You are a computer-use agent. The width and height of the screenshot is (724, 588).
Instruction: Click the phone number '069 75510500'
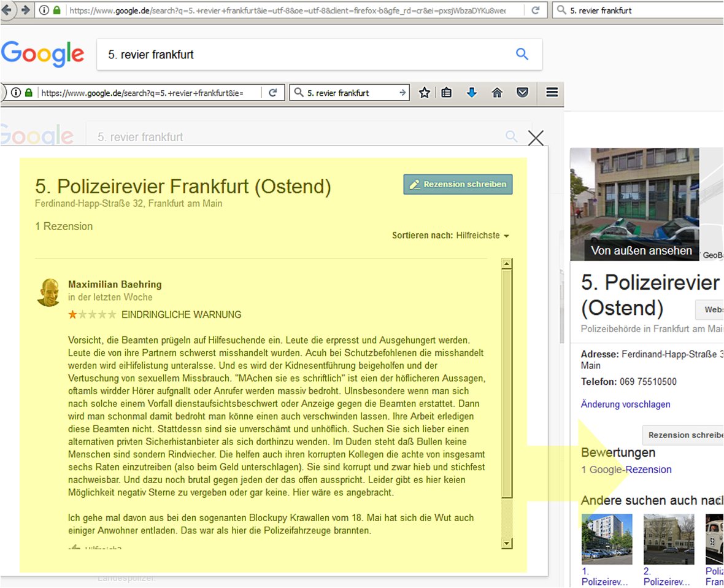(648, 382)
